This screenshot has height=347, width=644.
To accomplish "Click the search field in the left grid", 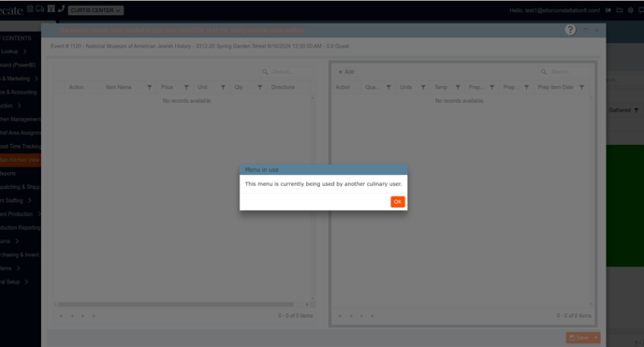I will coord(286,72).
